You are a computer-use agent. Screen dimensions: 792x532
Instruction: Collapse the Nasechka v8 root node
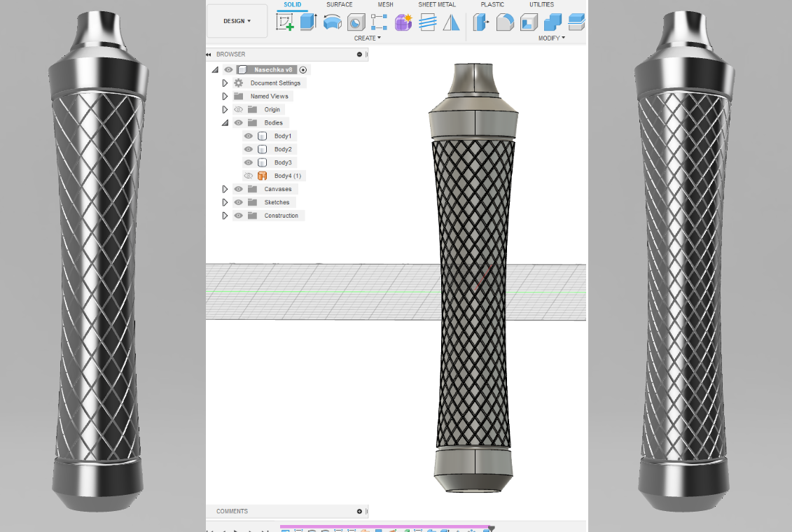215,70
